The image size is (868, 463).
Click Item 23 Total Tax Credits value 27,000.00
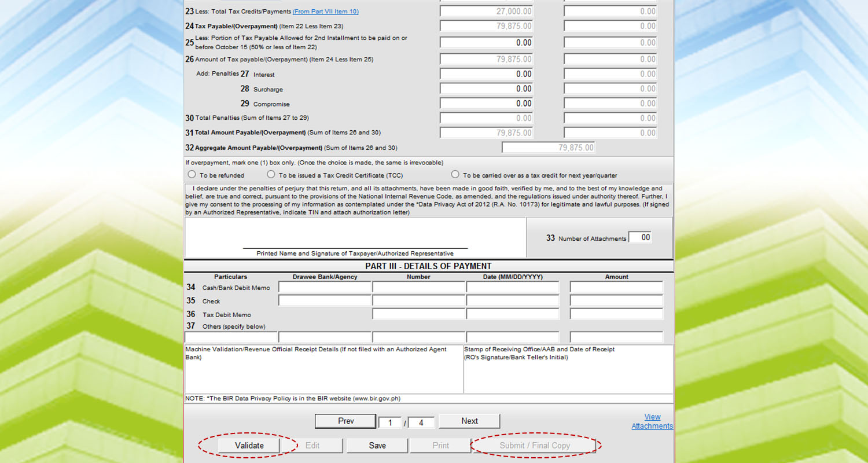click(x=487, y=12)
